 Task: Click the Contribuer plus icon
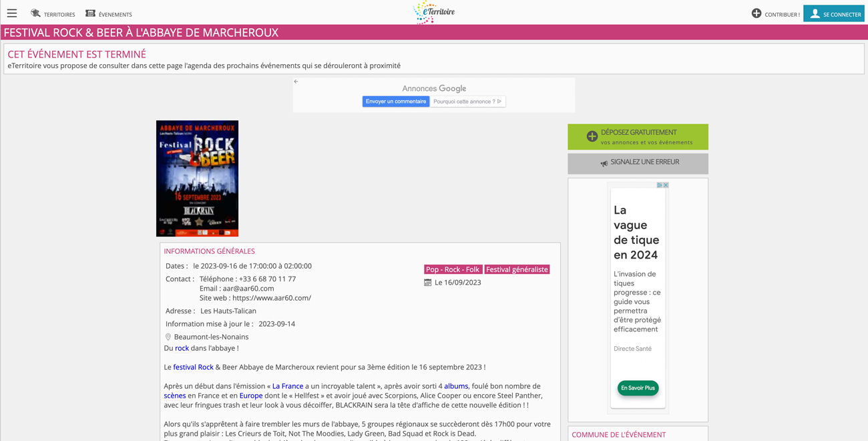click(x=756, y=13)
